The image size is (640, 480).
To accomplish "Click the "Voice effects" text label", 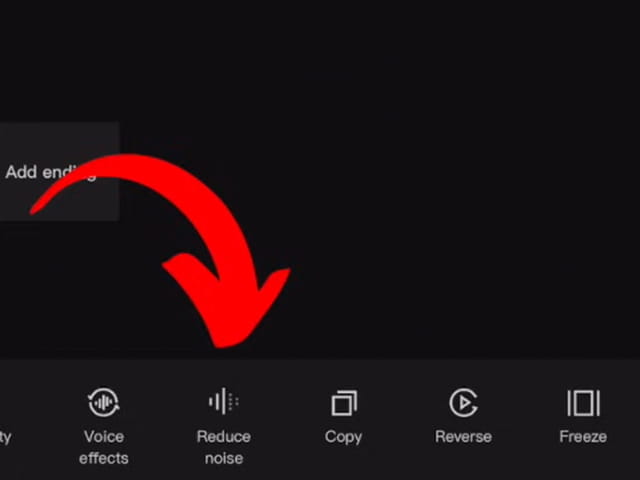I will click(104, 447).
